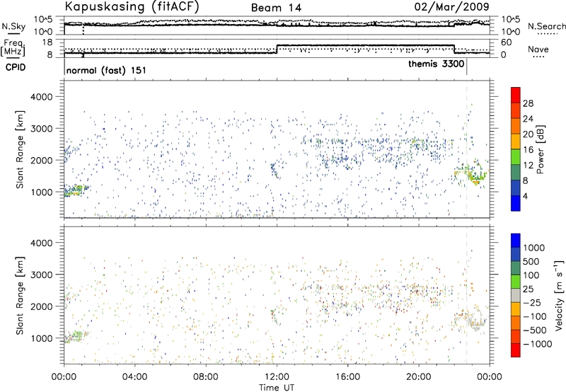Click the 'Time UT' axis title

point(277,388)
